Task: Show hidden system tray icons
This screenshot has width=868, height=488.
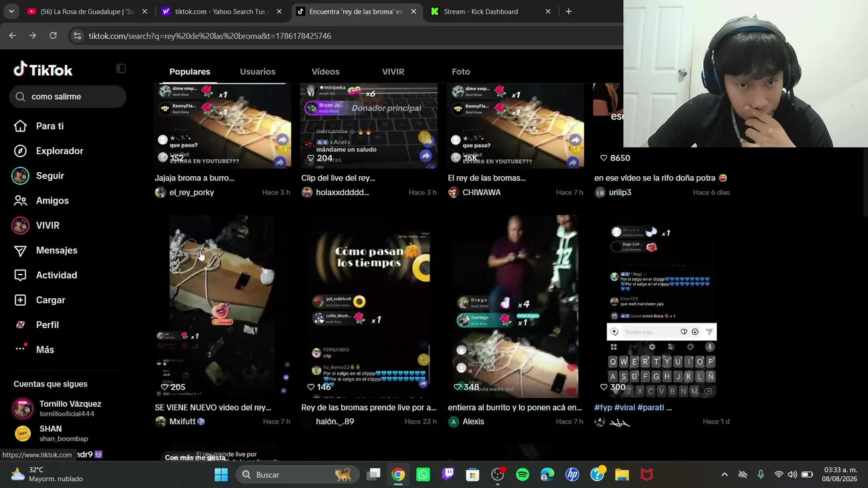Action: [x=724, y=474]
